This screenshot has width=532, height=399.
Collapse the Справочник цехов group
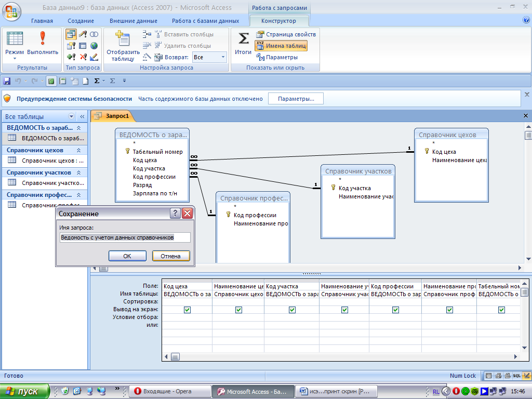[x=79, y=150]
